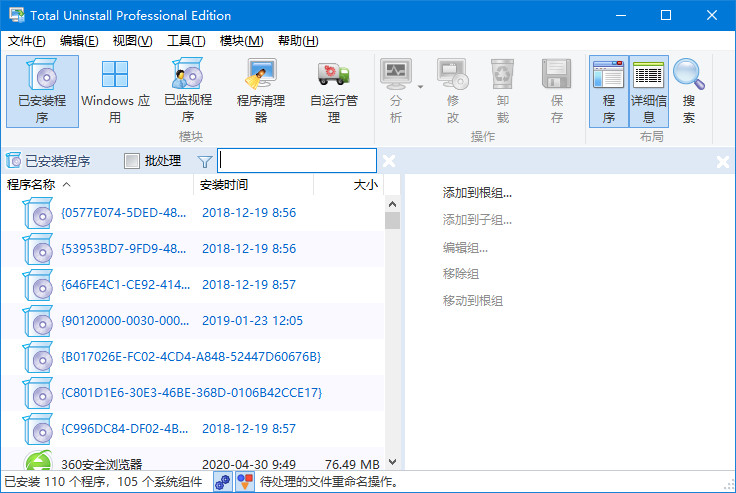The height and width of the screenshot is (493, 736).
Task: Choose 移除组 option
Action: coord(460,274)
